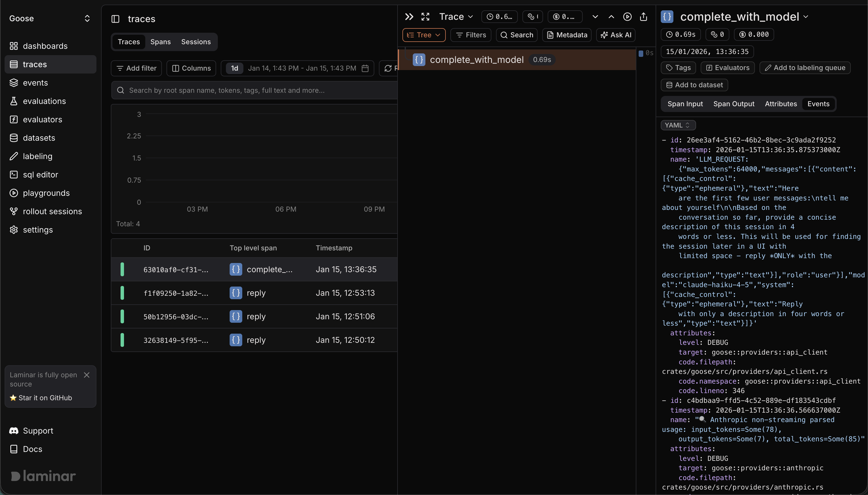
Task: Go to next span with down chevron
Action: (x=595, y=17)
